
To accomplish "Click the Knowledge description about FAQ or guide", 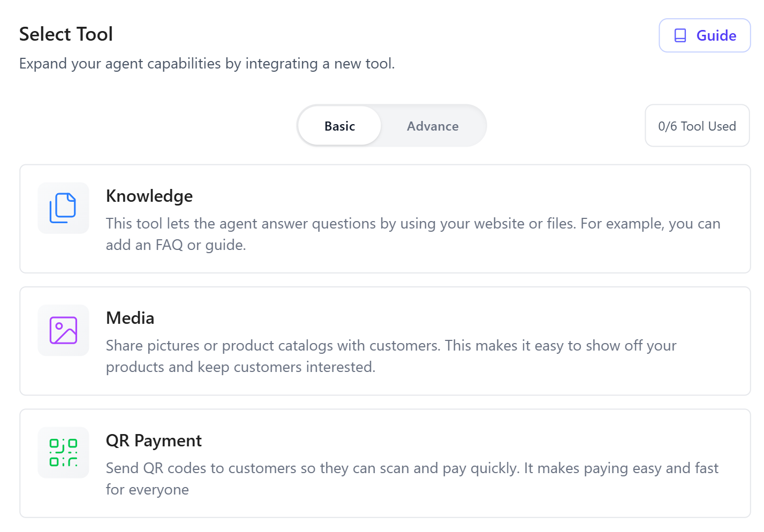I will point(413,234).
